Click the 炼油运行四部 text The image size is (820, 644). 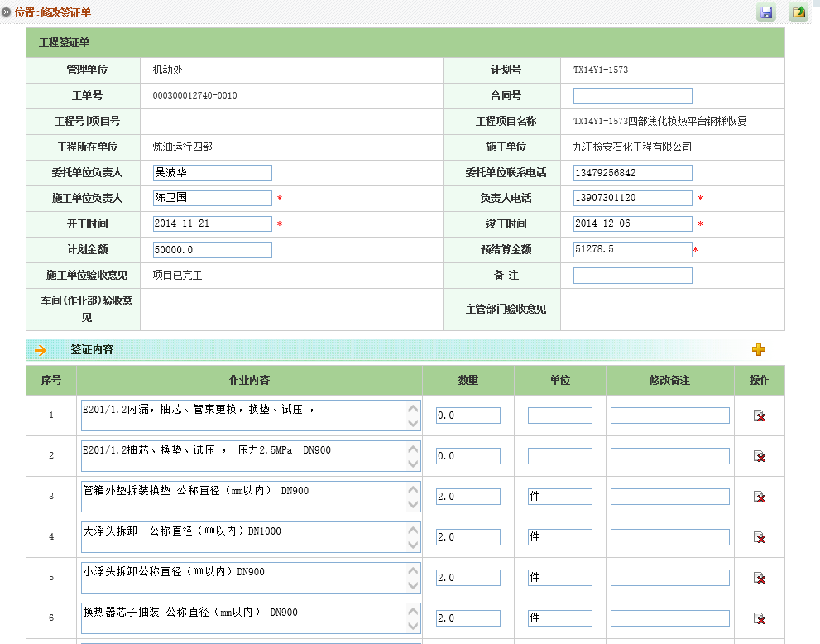(x=183, y=147)
